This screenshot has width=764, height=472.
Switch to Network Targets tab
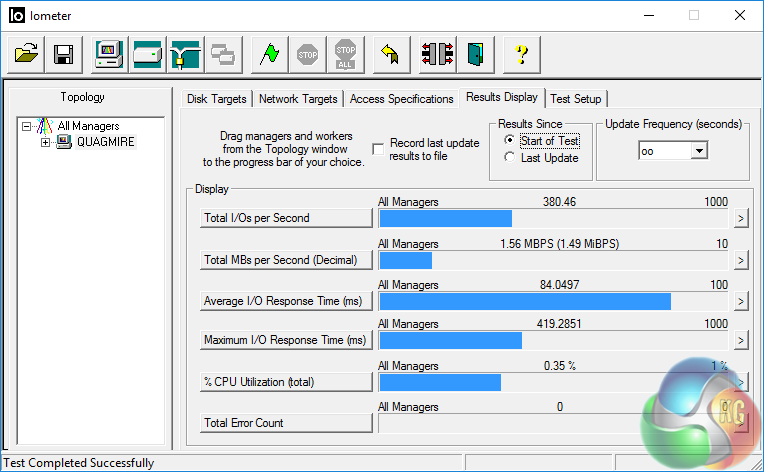point(298,99)
